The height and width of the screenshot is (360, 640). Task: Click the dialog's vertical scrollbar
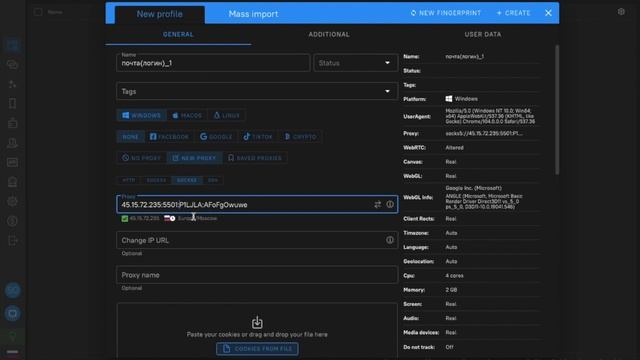(557, 110)
